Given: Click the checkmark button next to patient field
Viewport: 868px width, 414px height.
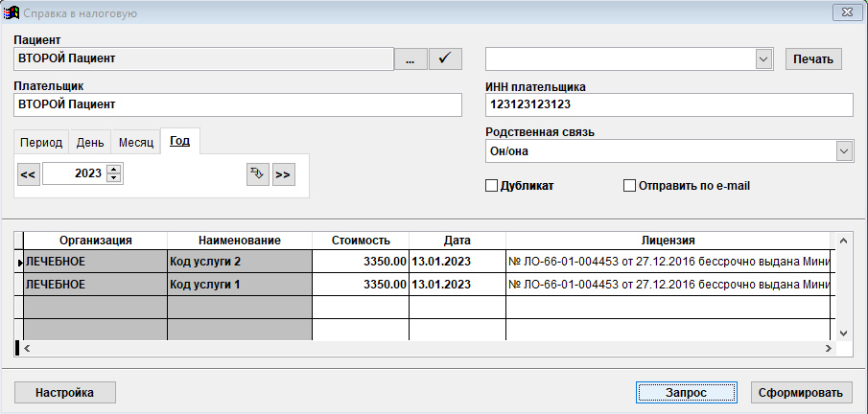Looking at the screenshot, I should pos(444,58).
